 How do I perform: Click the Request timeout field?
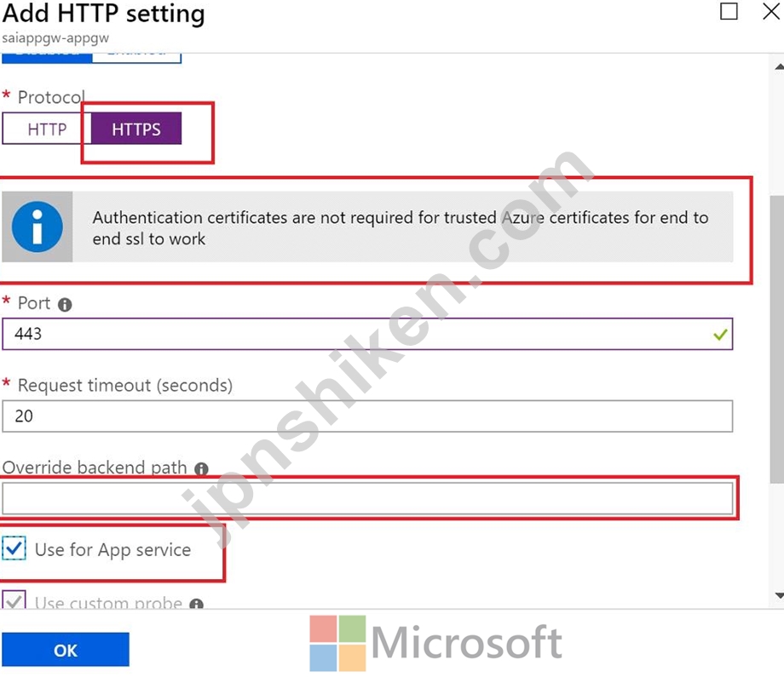(367, 416)
